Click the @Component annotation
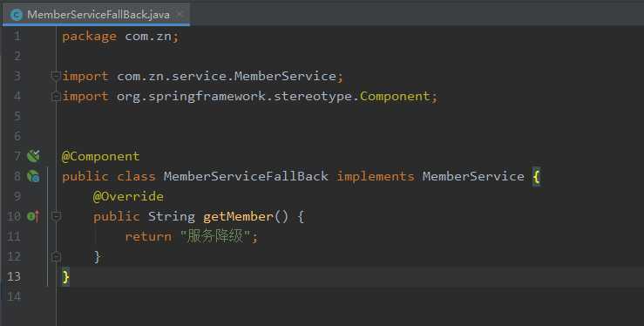 100,156
